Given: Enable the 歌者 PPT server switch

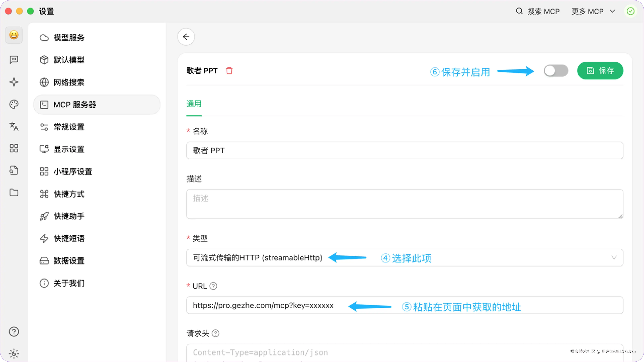Looking at the screenshot, I should click(556, 71).
